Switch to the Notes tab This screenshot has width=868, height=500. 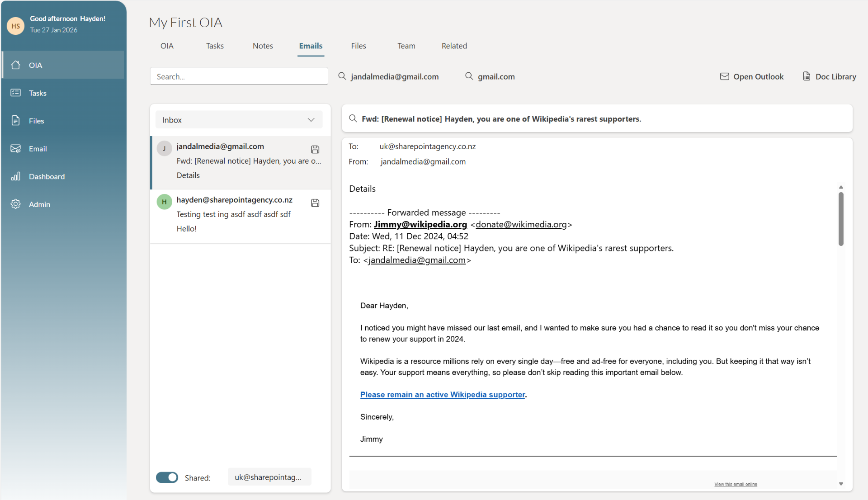click(x=263, y=46)
